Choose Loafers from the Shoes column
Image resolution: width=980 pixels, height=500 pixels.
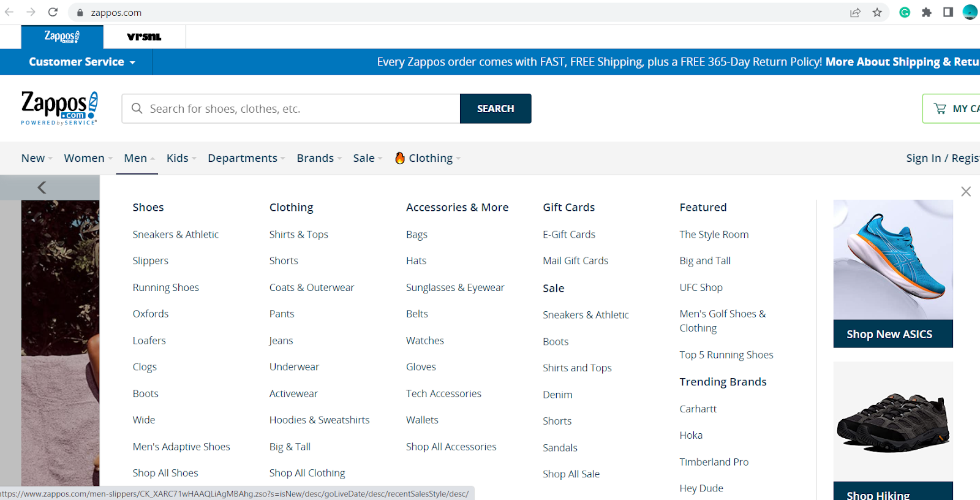[149, 340]
